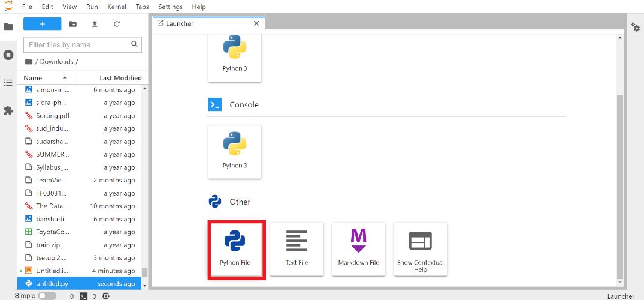This screenshot has width=644, height=300.
Task: Toggle Simple interface mode switch
Action: 47,296
